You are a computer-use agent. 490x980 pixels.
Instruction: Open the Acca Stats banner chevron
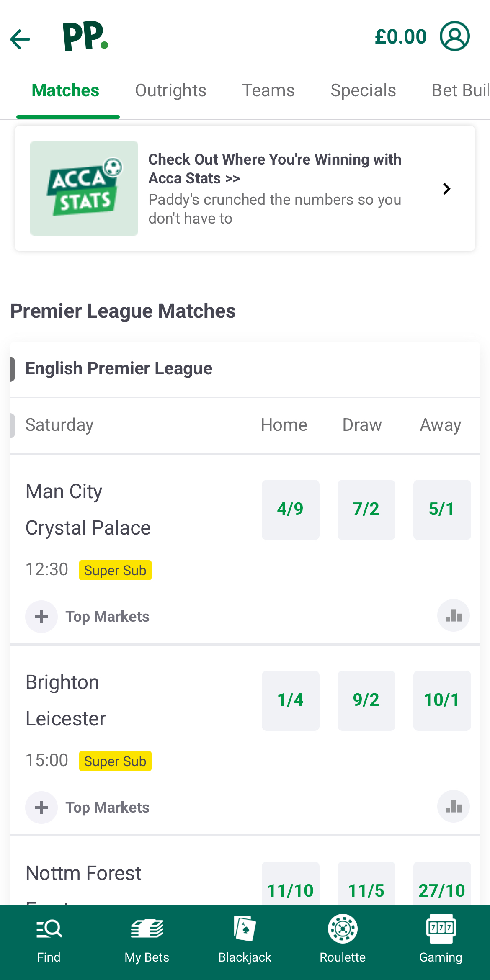(x=446, y=188)
